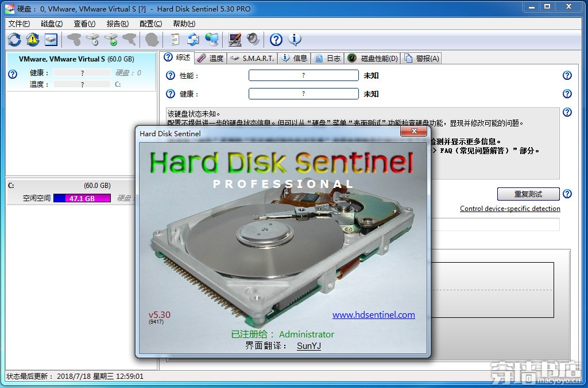The height and width of the screenshot is (388, 588).
Task: Click the 重复测试 button
Action: (x=528, y=194)
